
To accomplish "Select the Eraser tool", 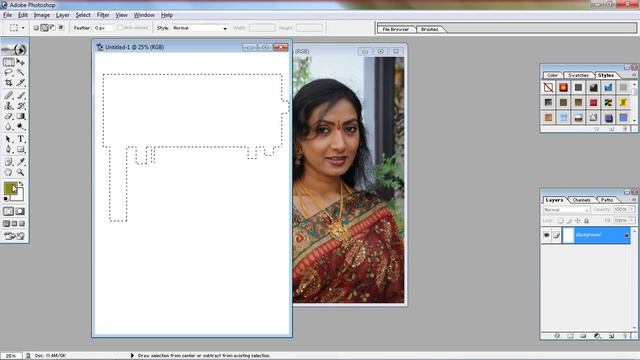I will pos(9,116).
